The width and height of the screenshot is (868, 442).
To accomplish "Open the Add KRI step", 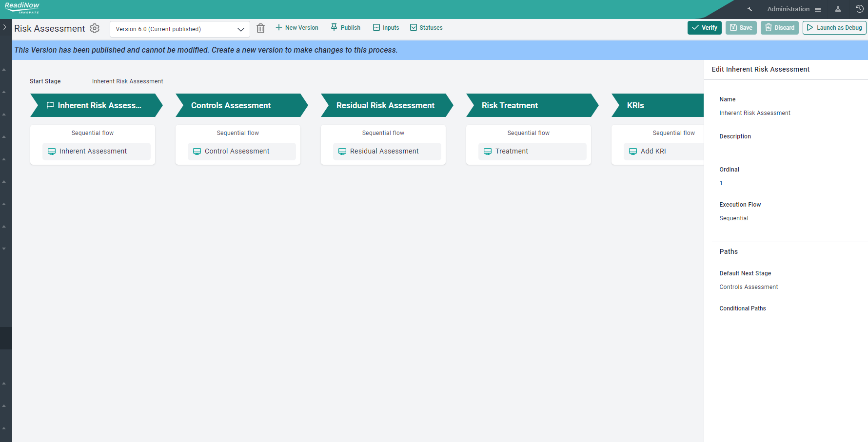I will [664, 152].
